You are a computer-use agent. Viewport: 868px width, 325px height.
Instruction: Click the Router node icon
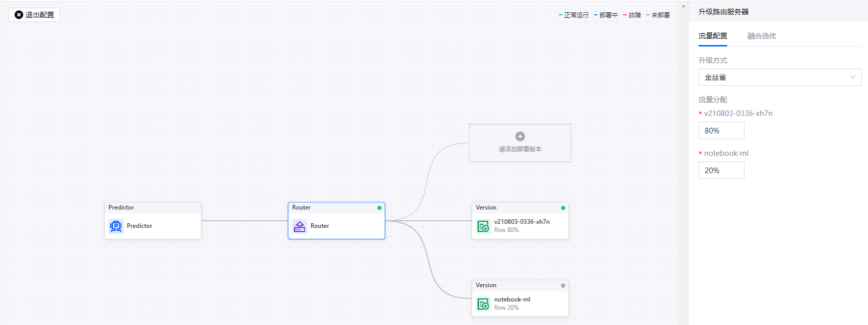pyautogui.click(x=300, y=226)
